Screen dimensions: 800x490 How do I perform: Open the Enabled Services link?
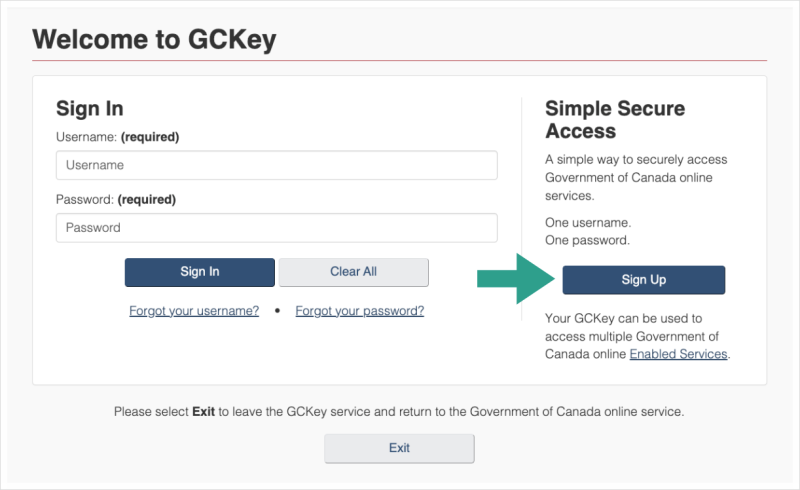[678, 354]
